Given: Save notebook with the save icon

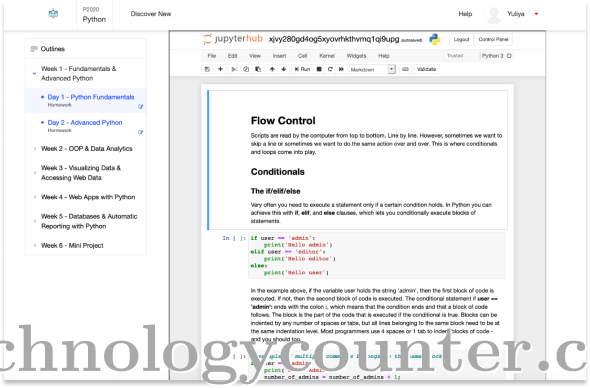Looking at the screenshot, I should (x=207, y=69).
